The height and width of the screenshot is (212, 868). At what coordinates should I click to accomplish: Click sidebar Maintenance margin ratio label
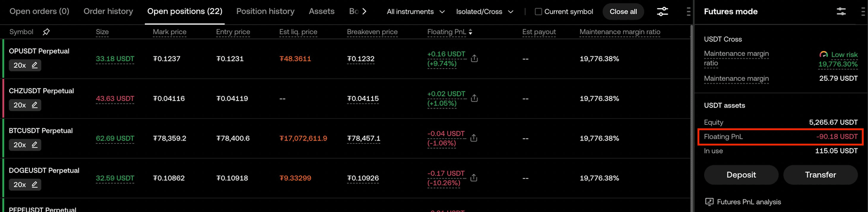tap(736, 59)
